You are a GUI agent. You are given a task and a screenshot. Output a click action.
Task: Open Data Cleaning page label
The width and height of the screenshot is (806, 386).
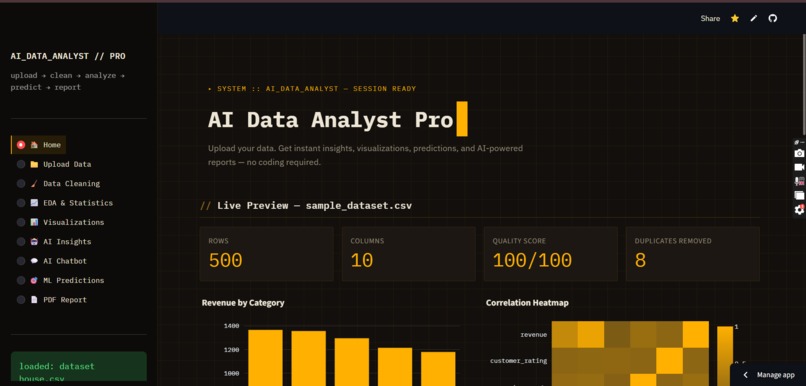point(71,183)
